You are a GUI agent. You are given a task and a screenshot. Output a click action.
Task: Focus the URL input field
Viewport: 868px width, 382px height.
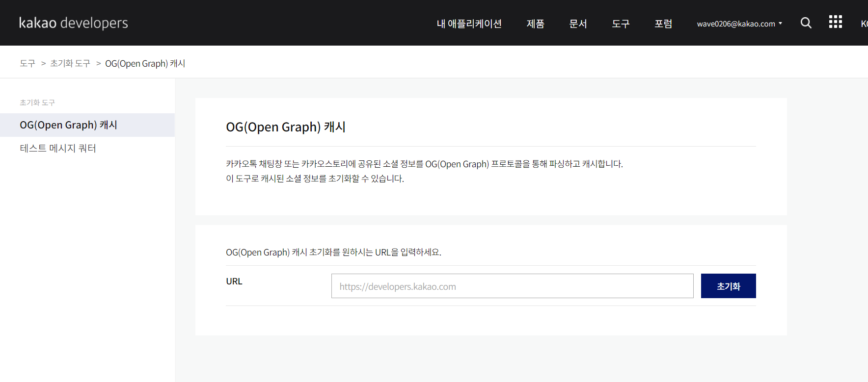point(512,286)
